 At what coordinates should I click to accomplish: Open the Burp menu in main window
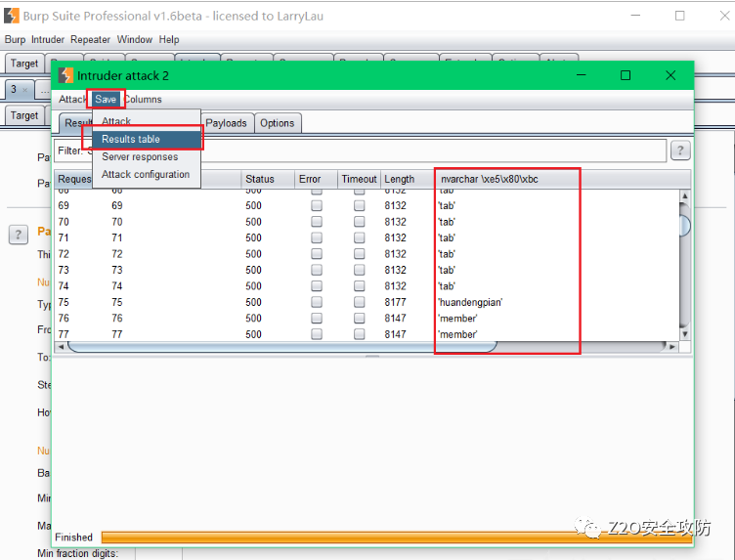pyautogui.click(x=15, y=40)
